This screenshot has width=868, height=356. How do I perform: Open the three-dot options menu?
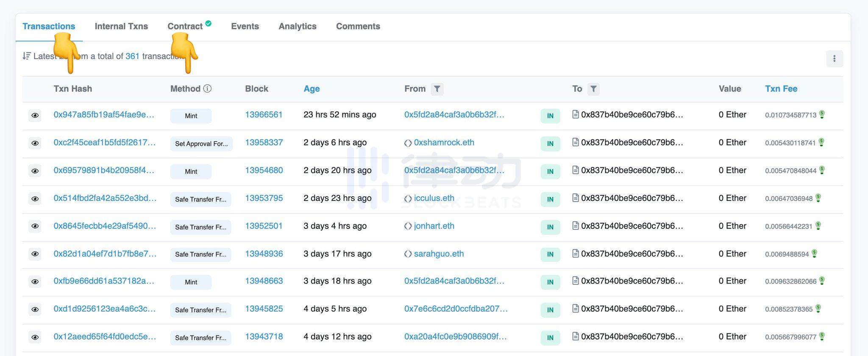pyautogui.click(x=834, y=58)
